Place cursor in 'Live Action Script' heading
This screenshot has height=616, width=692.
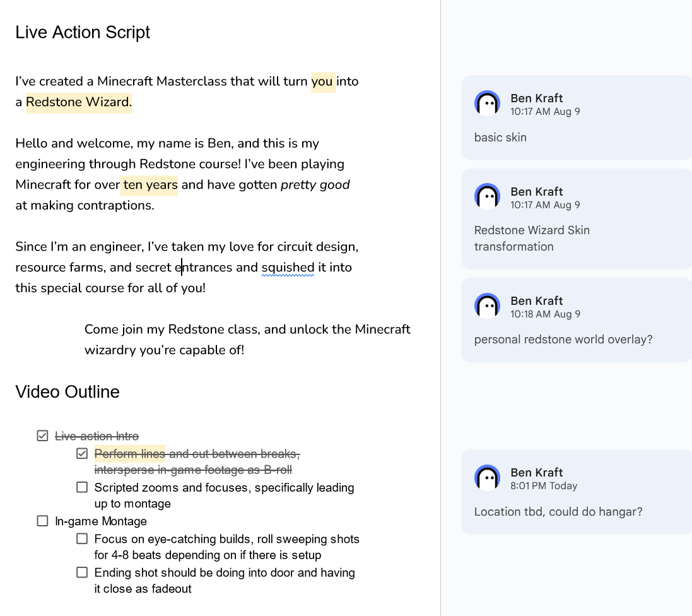tap(83, 32)
